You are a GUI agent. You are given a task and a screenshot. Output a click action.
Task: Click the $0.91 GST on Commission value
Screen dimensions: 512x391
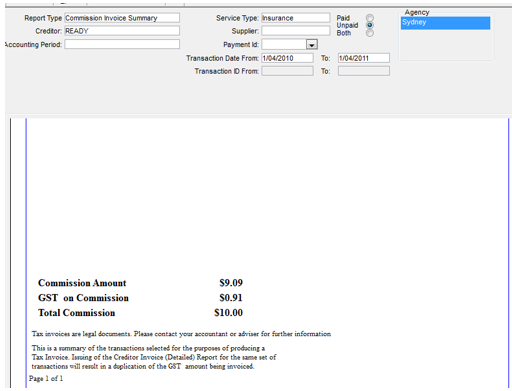[231, 298]
